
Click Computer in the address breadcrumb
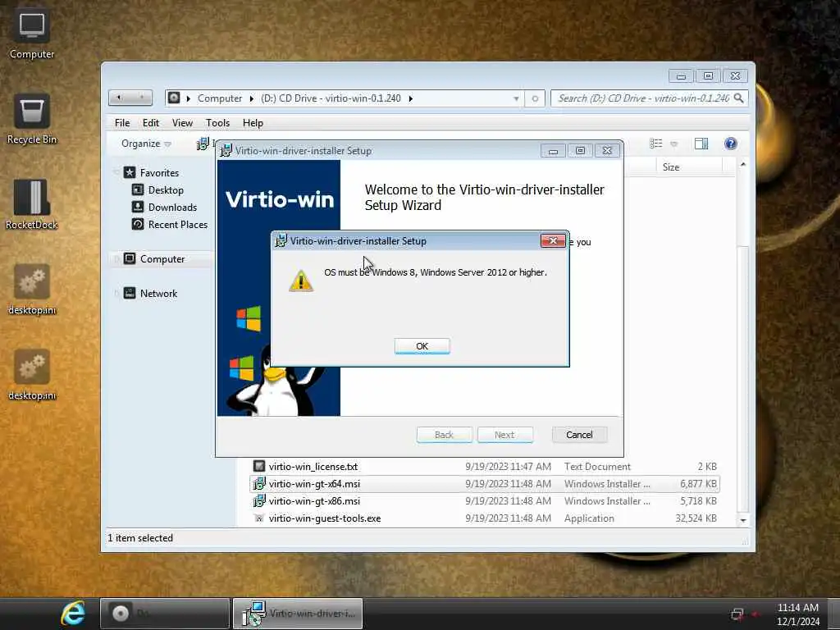[220, 98]
